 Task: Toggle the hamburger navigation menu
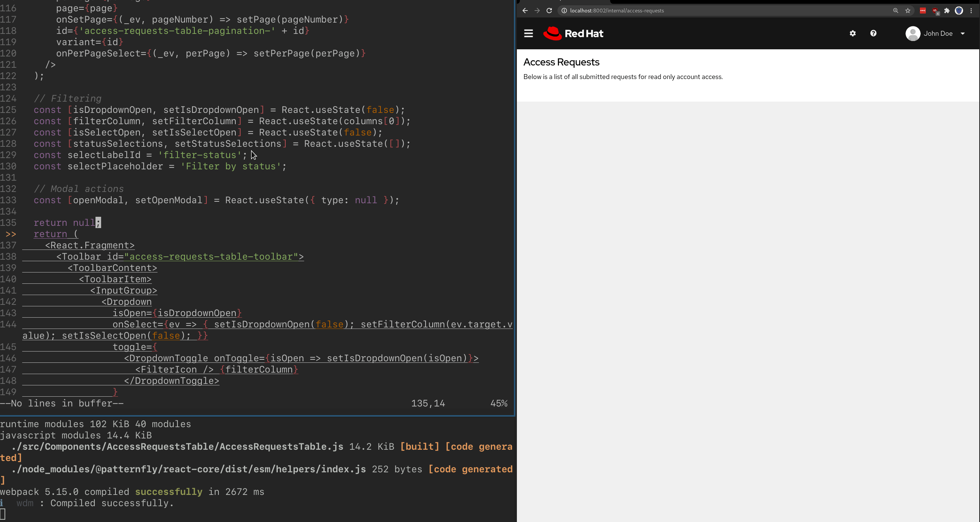[x=529, y=33]
